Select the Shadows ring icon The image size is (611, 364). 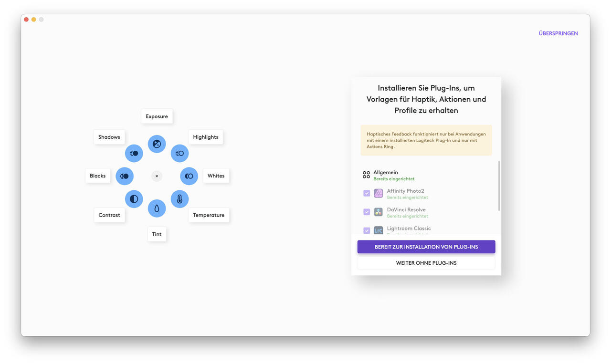134,153
